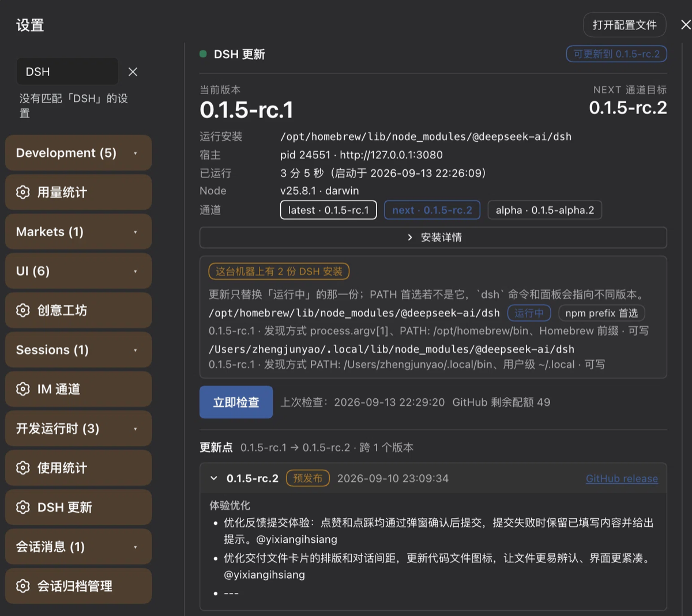The height and width of the screenshot is (616, 692).
Task: Click the 运行中 status tag
Action: coord(529,313)
